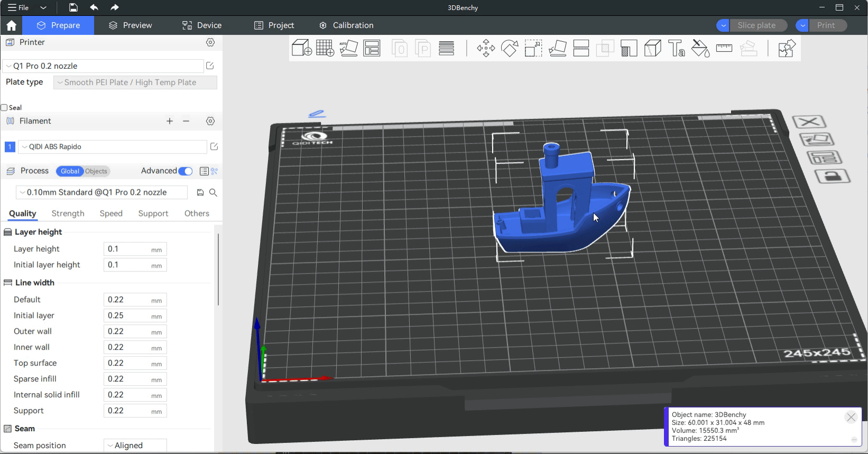
Task: Select the Rotate tool
Action: click(x=510, y=49)
